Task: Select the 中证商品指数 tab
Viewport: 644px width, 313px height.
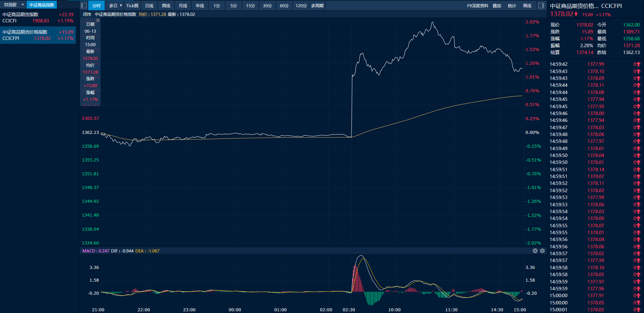Action: 42,5
